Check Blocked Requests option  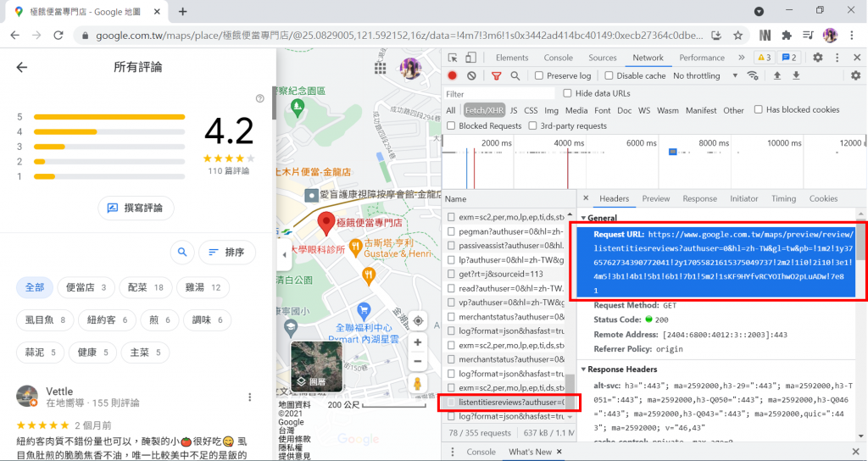coord(451,125)
